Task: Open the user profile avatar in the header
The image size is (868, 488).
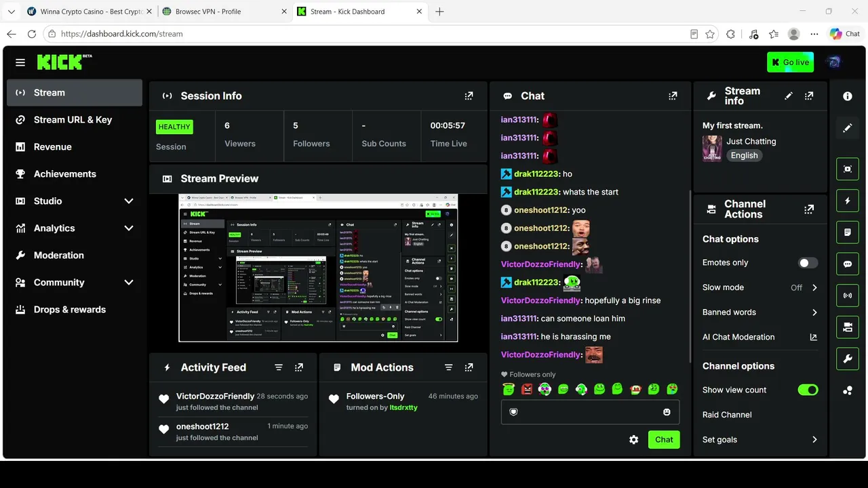Action: click(834, 62)
